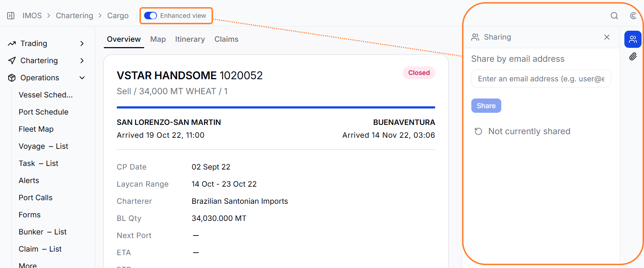Screen dimensions: 644x268
Task: Collapse the sidebar panel icon
Action: click(11, 16)
